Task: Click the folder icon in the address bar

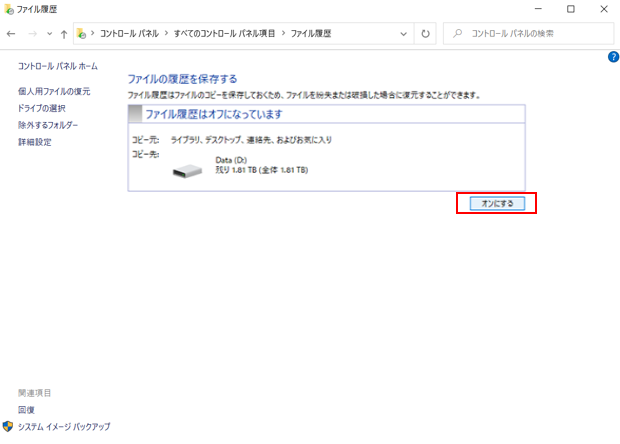Action: 82,33
